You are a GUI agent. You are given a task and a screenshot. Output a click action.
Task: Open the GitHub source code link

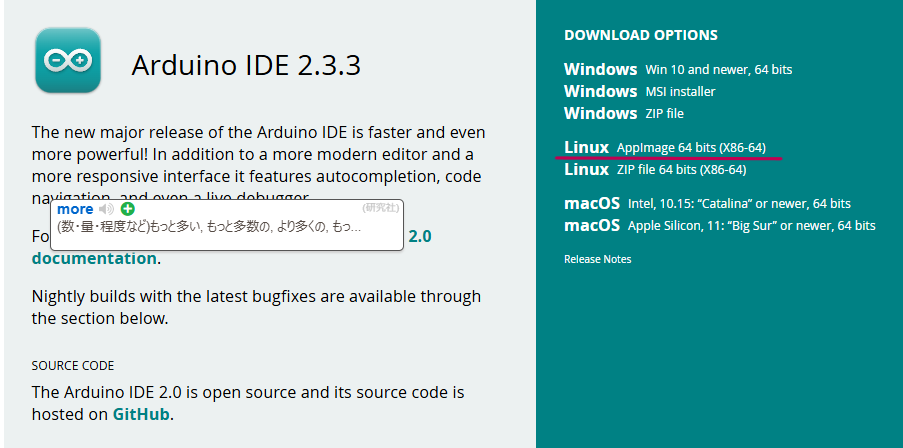(x=141, y=414)
